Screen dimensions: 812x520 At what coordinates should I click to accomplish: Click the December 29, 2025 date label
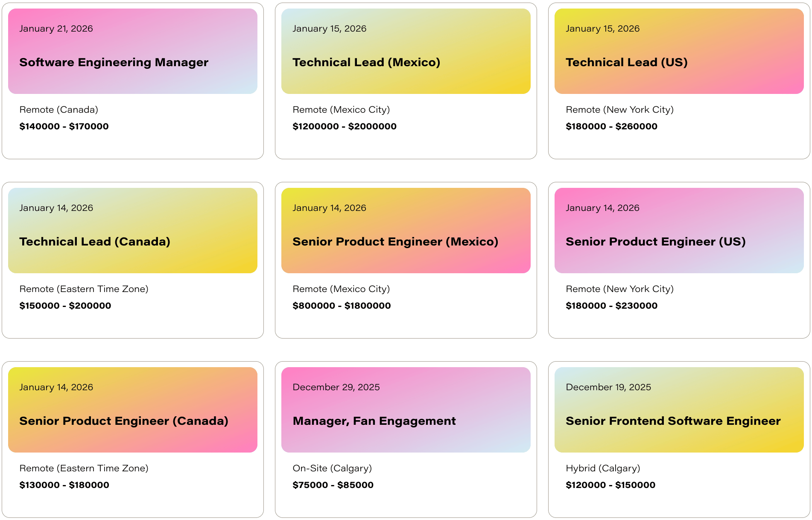[336, 387]
